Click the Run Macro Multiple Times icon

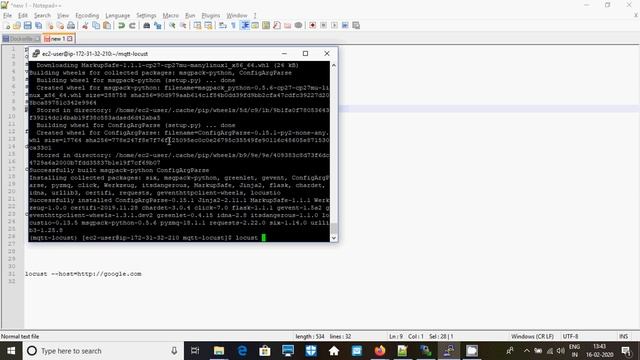pos(345,25)
